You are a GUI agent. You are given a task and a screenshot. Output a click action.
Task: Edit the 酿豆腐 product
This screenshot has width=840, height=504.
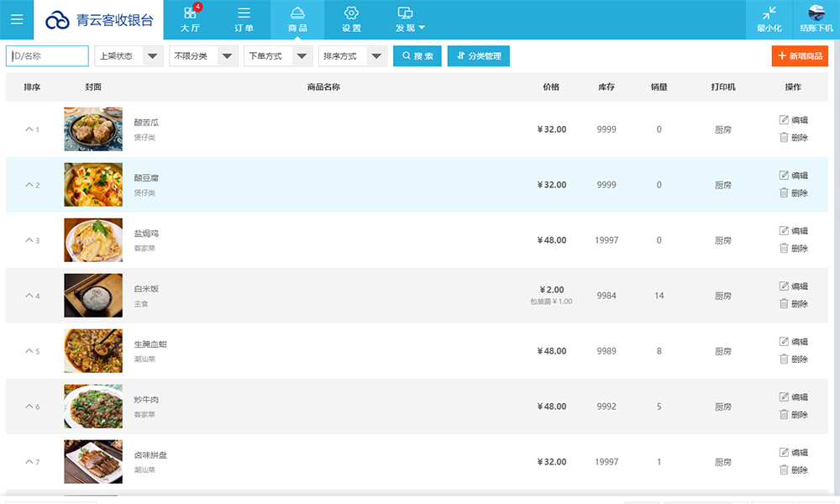pos(794,176)
